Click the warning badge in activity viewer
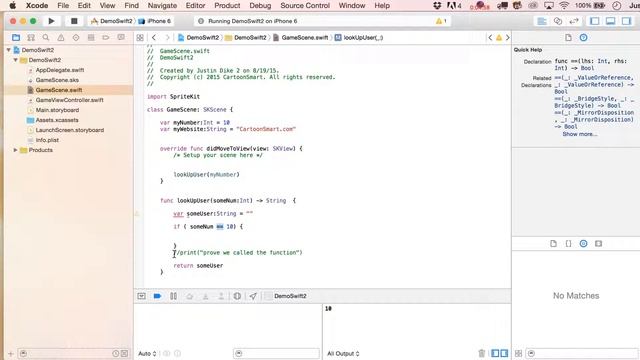This screenshot has width=640, height=360. (441, 21)
